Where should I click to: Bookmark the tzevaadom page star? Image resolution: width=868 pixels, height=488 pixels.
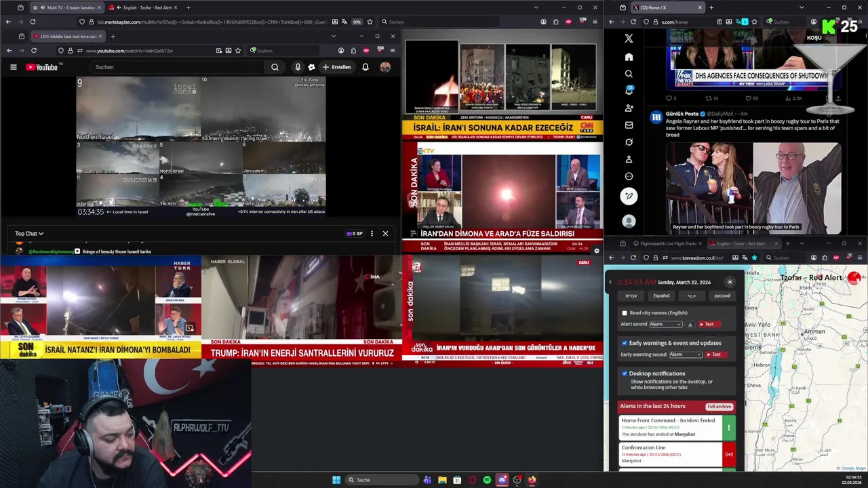pyautogui.click(x=754, y=258)
